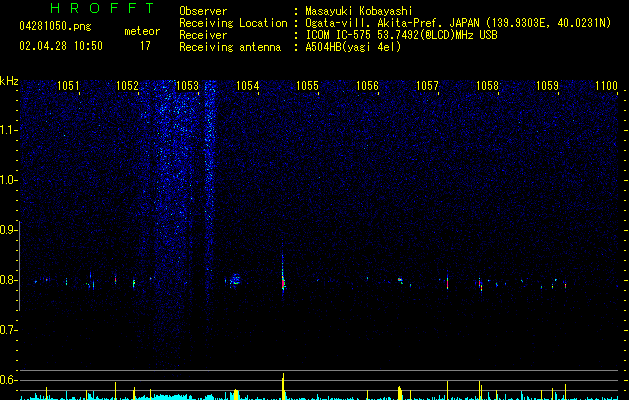Viewport: 629px width, 400px height.
Task: Click the 0.8 kHz frequency label
Action: [8, 280]
